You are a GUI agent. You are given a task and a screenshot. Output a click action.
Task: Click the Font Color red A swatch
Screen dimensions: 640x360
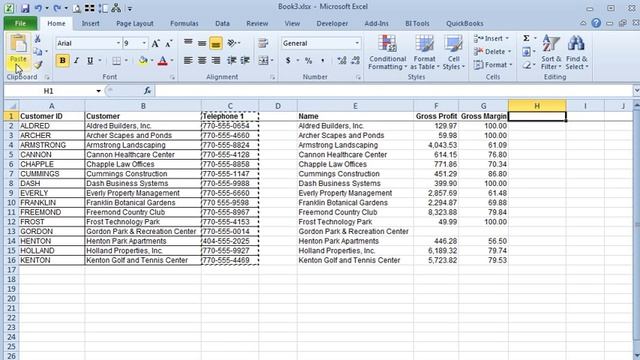click(162, 61)
